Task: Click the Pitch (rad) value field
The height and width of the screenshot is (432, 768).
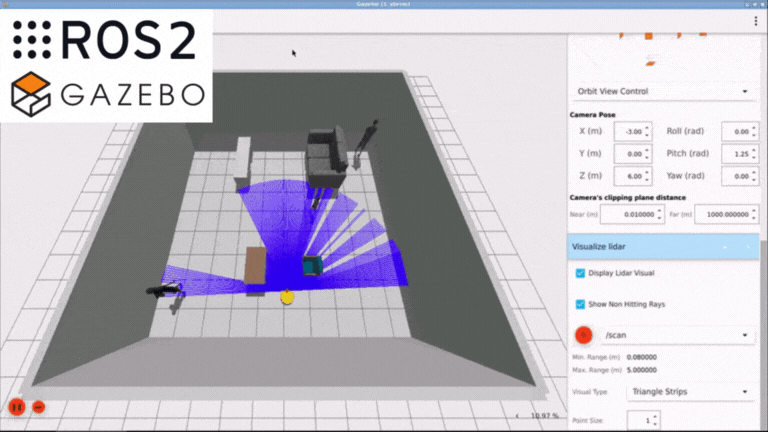Action: (x=734, y=153)
